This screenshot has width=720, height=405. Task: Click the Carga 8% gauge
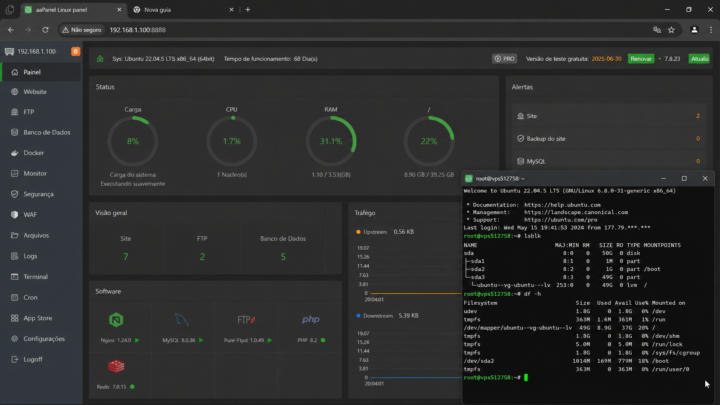pos(133,141)
